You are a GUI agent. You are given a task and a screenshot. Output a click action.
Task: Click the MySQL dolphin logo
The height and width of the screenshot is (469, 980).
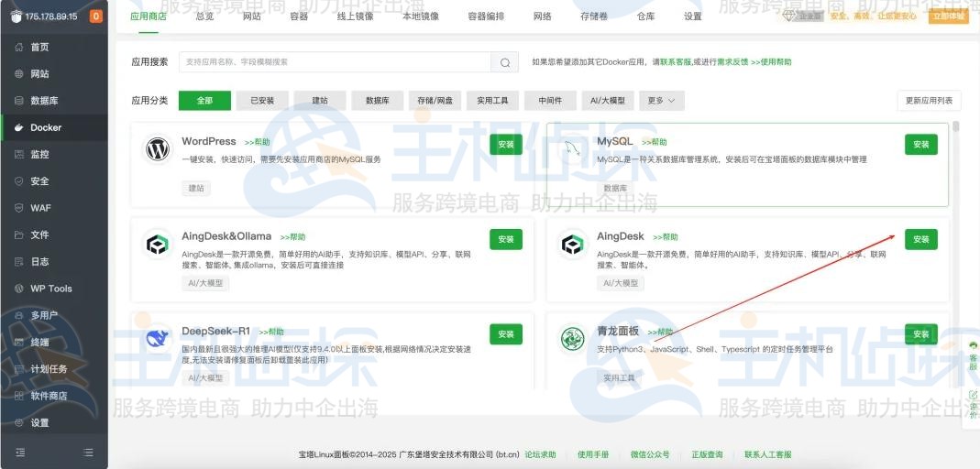coord(572,150)
